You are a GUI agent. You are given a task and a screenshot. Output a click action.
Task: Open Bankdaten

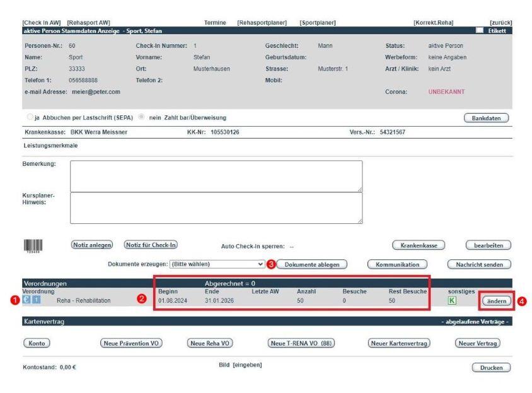coord(486,117)
